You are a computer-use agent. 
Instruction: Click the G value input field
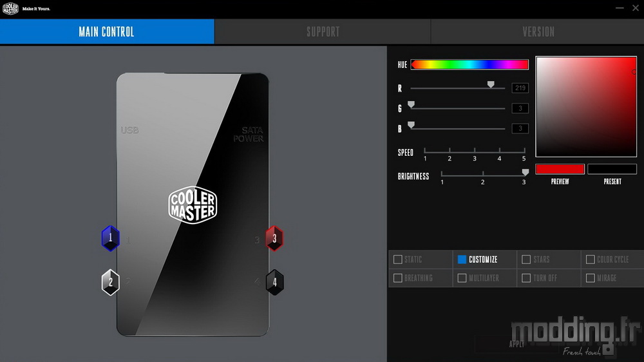pos(520,108)
